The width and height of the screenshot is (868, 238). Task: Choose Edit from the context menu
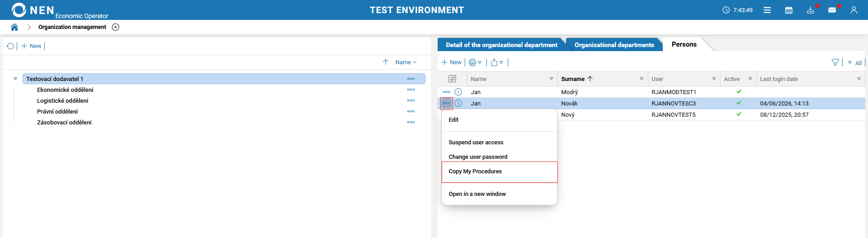(499, 120)
